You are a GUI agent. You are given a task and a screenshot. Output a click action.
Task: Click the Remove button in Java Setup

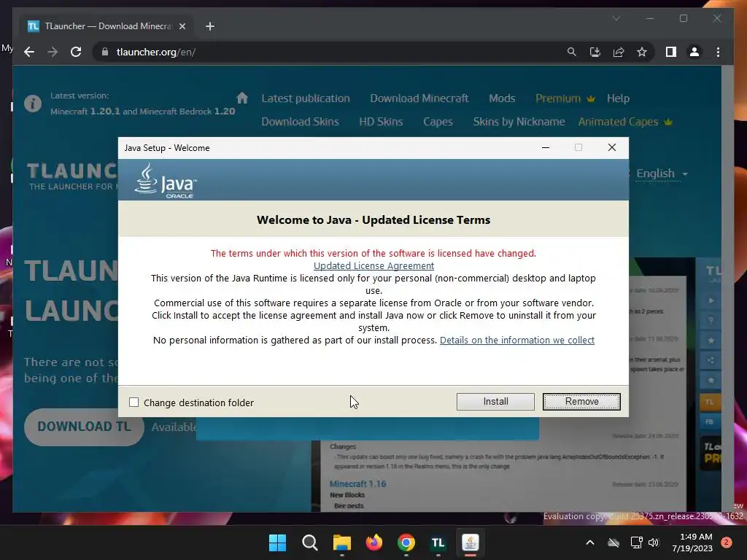(x=581, y=402)
